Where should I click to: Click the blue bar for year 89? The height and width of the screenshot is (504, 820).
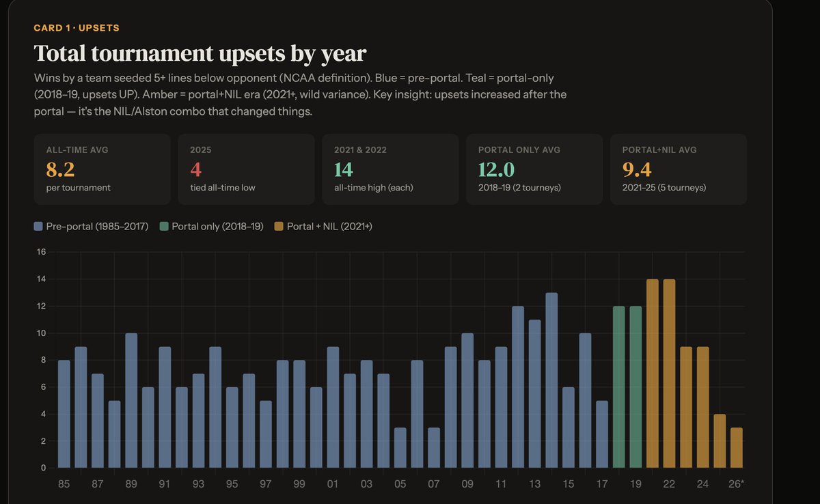(131, 401)
